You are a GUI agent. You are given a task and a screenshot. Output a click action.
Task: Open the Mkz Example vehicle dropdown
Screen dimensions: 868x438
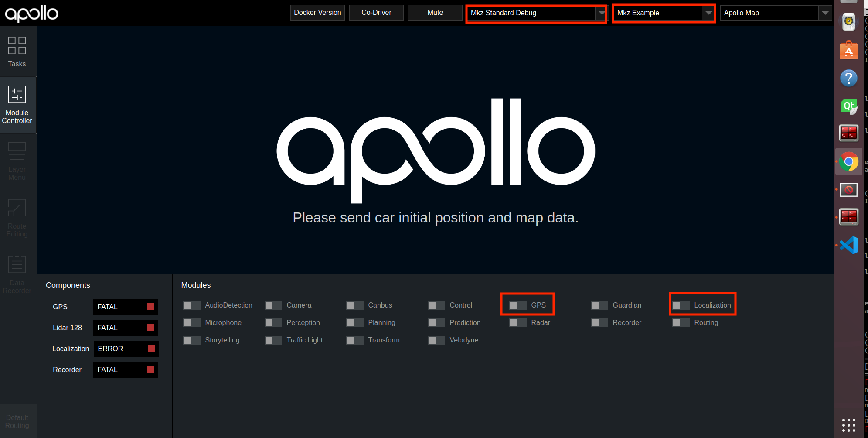[x=664, y=13]
